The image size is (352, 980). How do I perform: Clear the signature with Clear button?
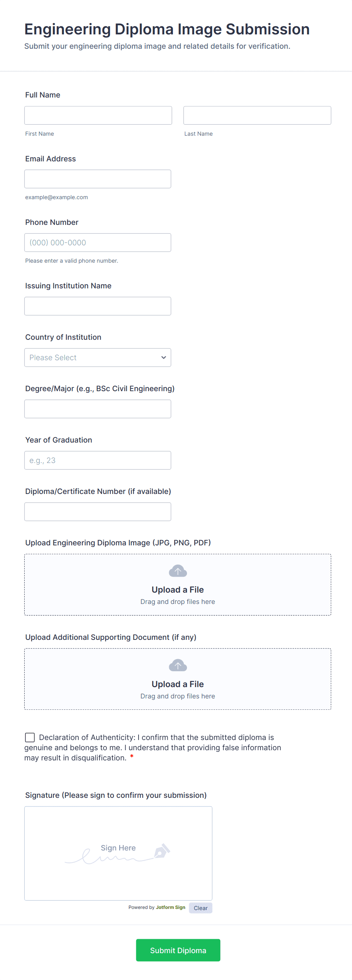(200, 908)
